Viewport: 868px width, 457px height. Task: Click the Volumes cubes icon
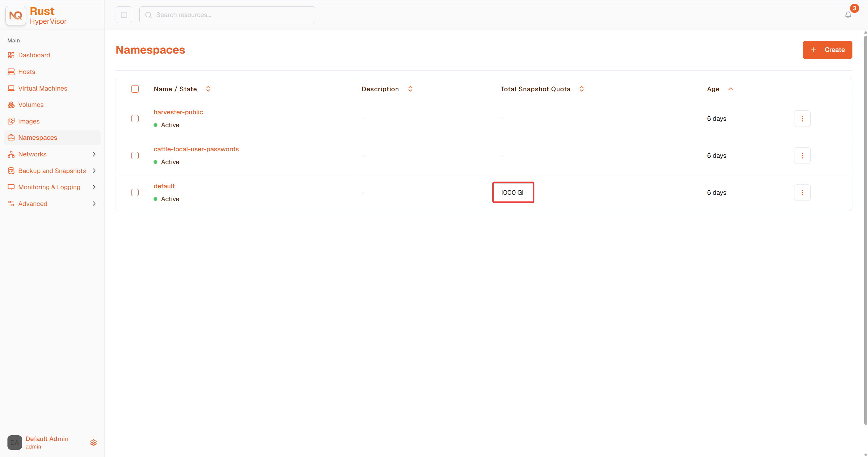click(x=11, y=105)
